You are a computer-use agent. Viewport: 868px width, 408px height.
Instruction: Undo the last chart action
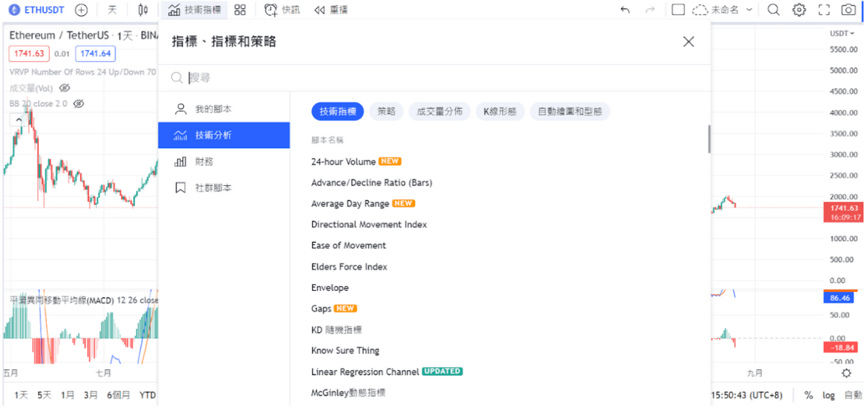(x=625, y=10)
